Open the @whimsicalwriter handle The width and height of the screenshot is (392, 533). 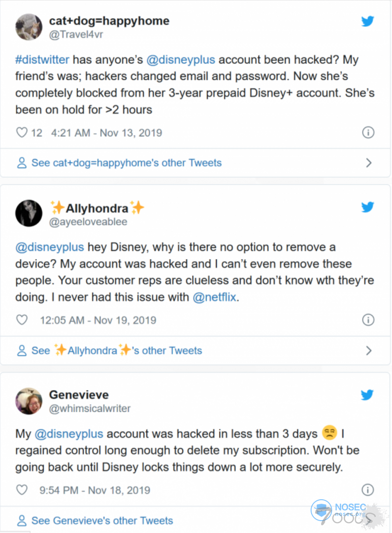(x=90, y=408)
